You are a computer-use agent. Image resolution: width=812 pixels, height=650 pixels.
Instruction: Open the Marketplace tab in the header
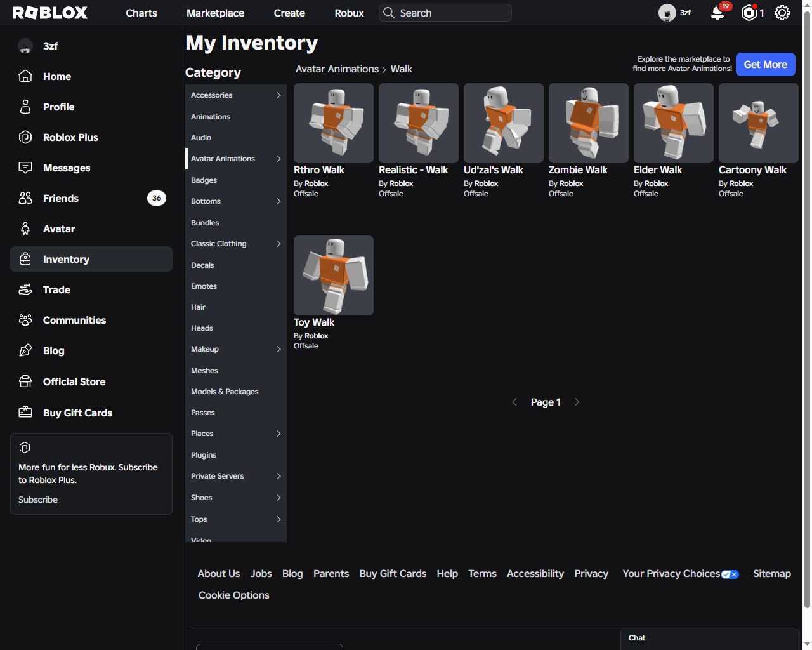coord(216,13)
